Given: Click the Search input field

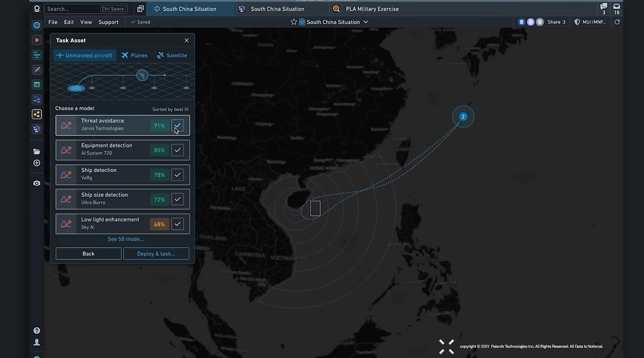Looking at the screenshot, I should (x=86, y=9).
